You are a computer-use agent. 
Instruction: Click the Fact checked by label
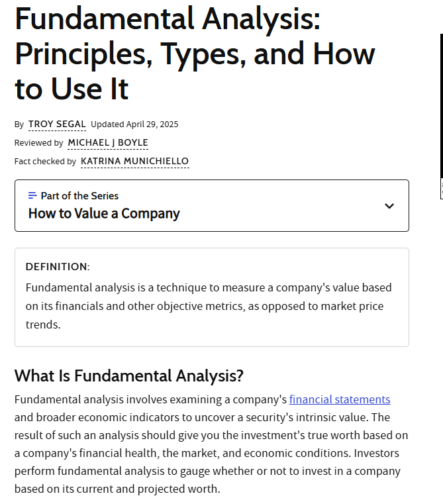(x=45, y=162)
